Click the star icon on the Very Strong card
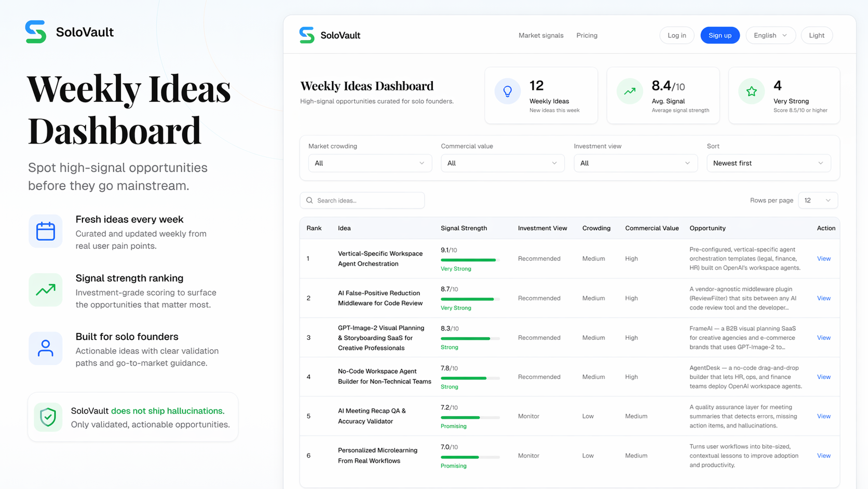 tap(751, 91)
